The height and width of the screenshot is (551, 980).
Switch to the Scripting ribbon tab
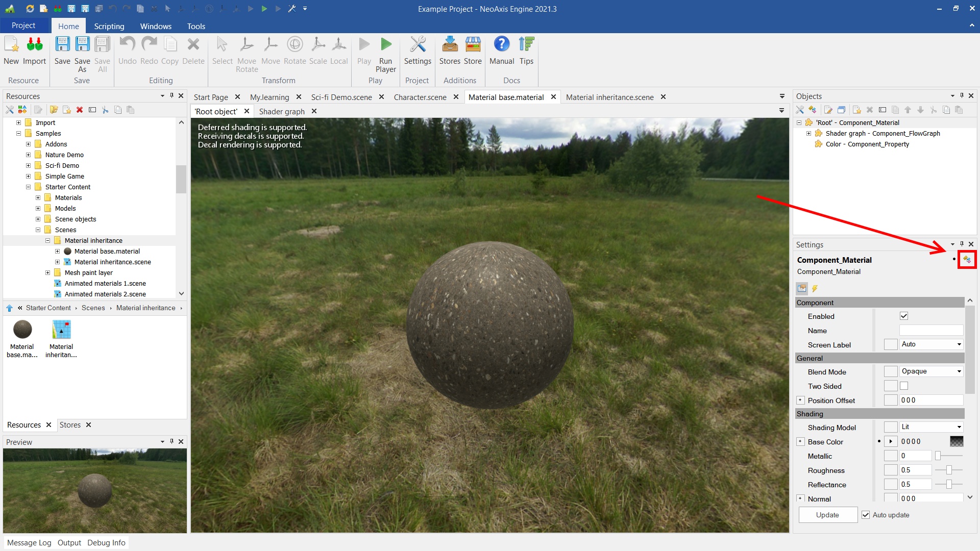coord(109,26)
